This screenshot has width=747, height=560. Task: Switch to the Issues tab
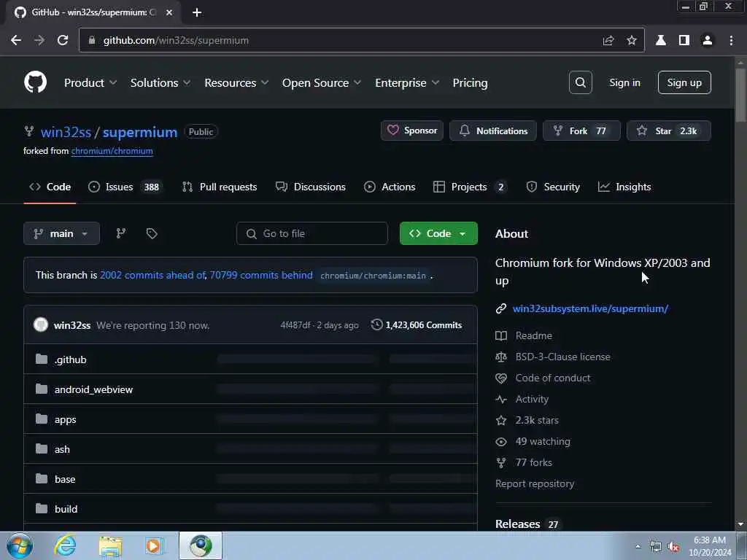[x=125, y=187]
